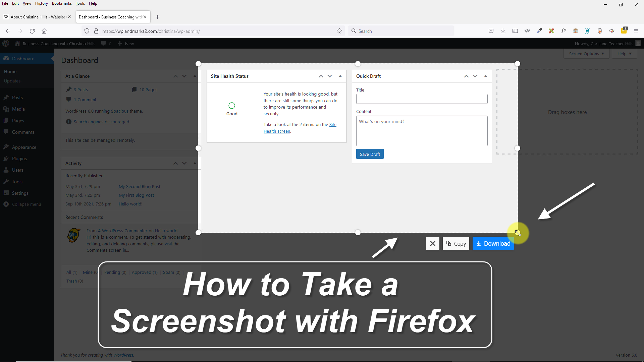Open the Help menu in menu bar
This screenshot has height=362, width=644.
(x=93, y=3)
